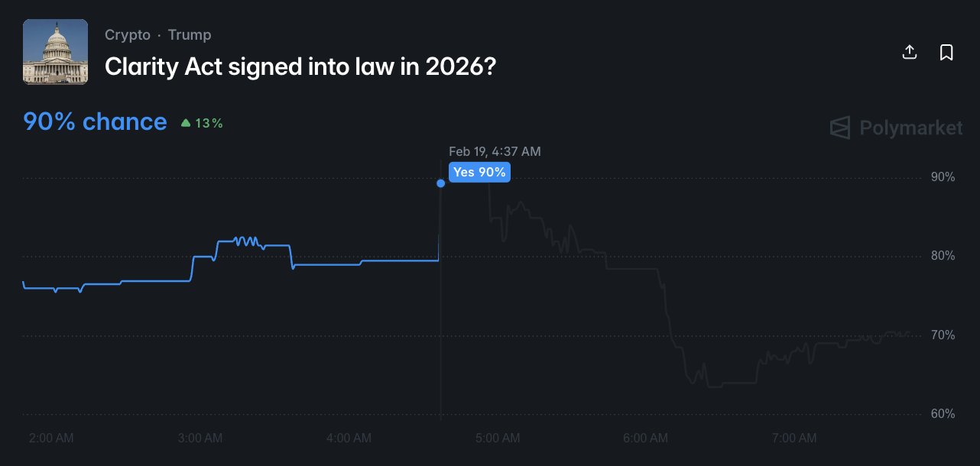The height and width of the screenshot is (466, 980).
Task: Open the Crypto category link
Action: pos(128,35)
